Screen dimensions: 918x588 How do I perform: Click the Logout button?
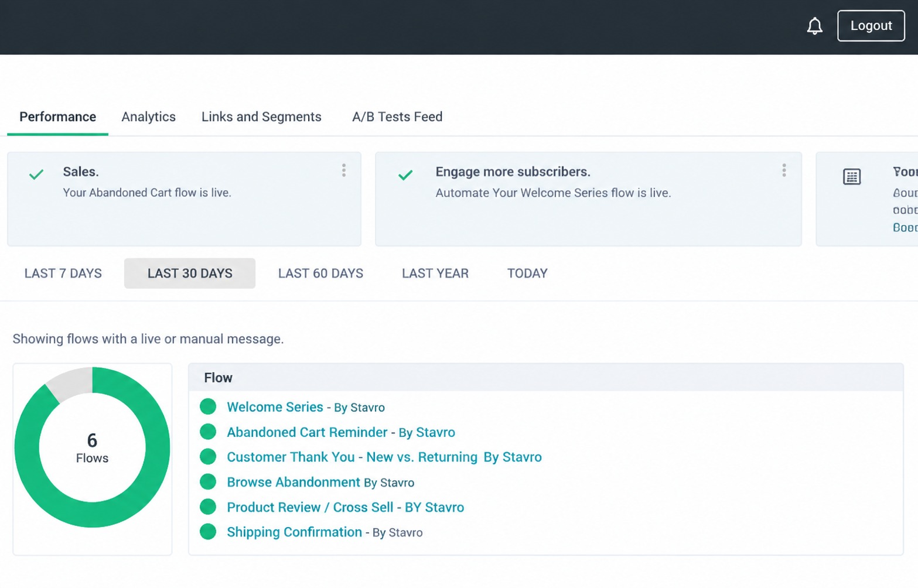coord(871,26)
